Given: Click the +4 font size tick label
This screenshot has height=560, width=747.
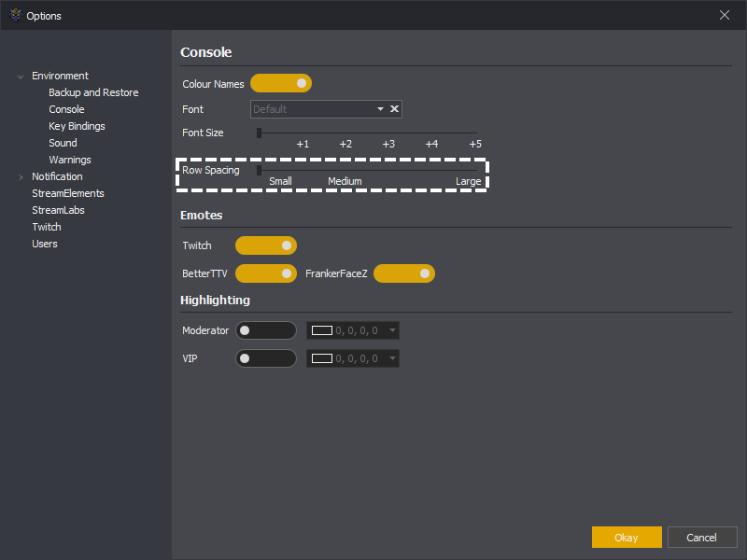Looking at the screenshot, I should tap(431, 144).
